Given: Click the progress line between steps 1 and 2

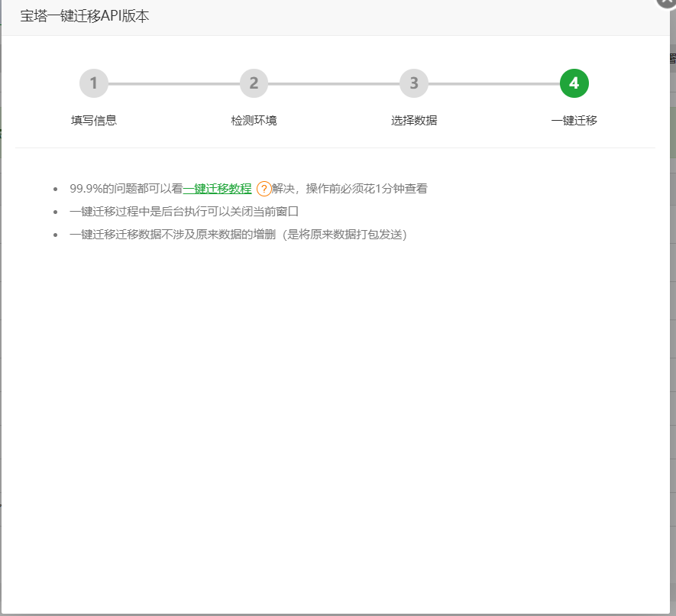Looking at the screenshot, I should (173, 83).
